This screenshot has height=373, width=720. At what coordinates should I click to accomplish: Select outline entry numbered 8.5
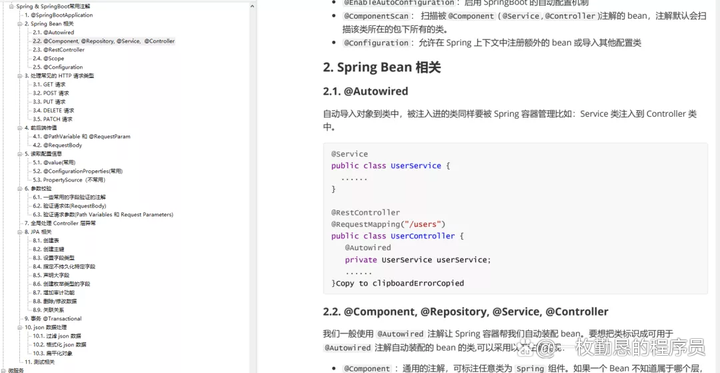pyautogui.click(x=51, y=276)
